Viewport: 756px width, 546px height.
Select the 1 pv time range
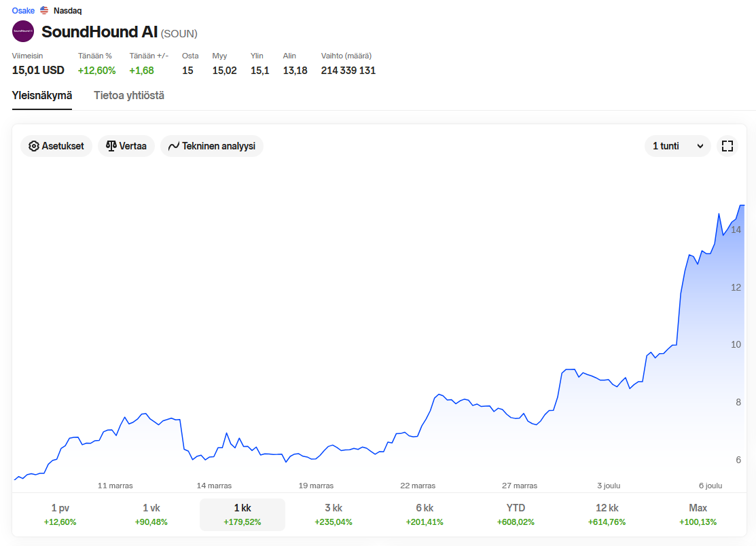click(x=60, y=514)
